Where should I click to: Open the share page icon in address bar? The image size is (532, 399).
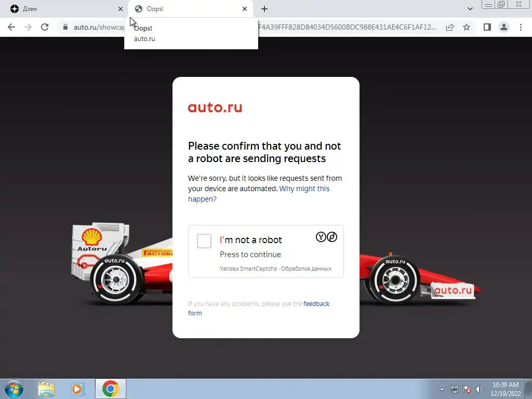tap(450, 27)
